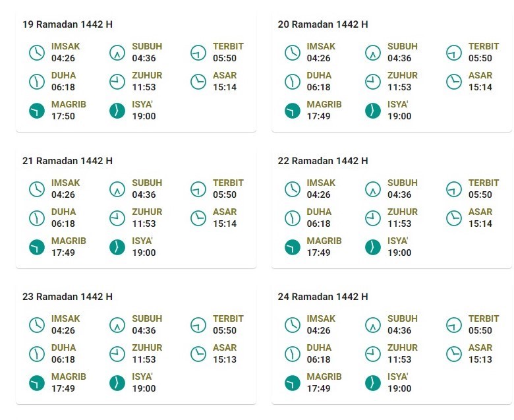Click the filled Isya' icon in 20 Ramadan card
Screen dimensions: 514x420
(x=373, y=110)
